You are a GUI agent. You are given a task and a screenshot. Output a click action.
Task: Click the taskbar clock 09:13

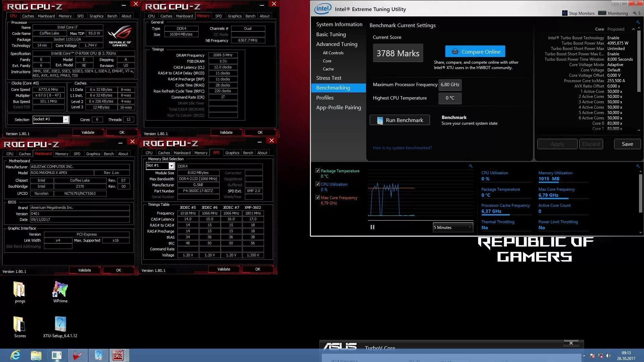click(x=626, y=353)
